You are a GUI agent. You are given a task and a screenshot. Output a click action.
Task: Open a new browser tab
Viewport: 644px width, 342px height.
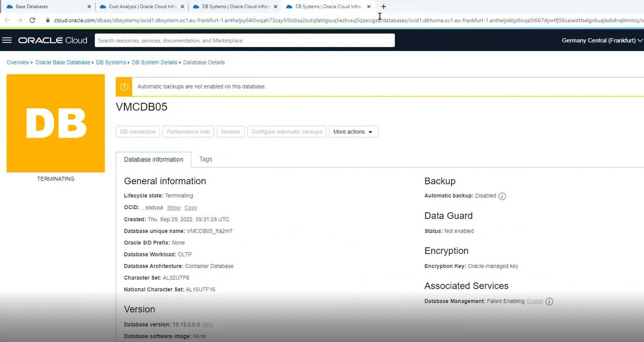383,7
